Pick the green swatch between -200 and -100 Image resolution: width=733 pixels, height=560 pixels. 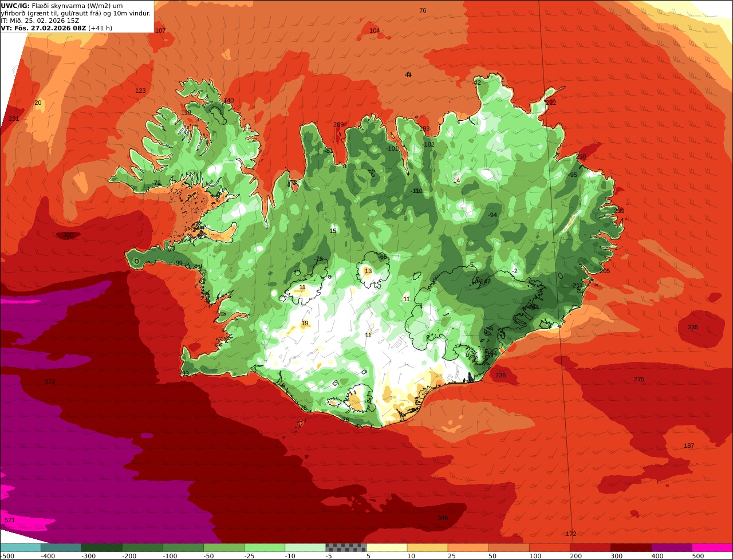pos(142,547)
